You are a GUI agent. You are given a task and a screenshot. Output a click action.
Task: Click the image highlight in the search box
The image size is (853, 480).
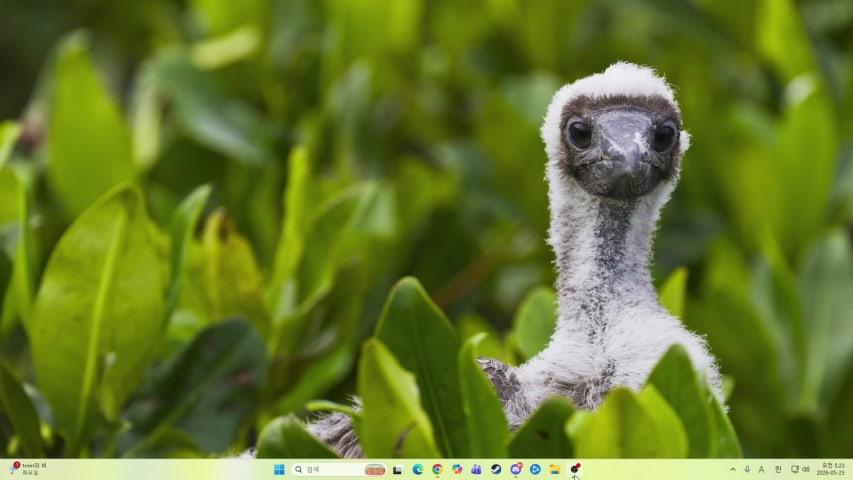point(375,470)
